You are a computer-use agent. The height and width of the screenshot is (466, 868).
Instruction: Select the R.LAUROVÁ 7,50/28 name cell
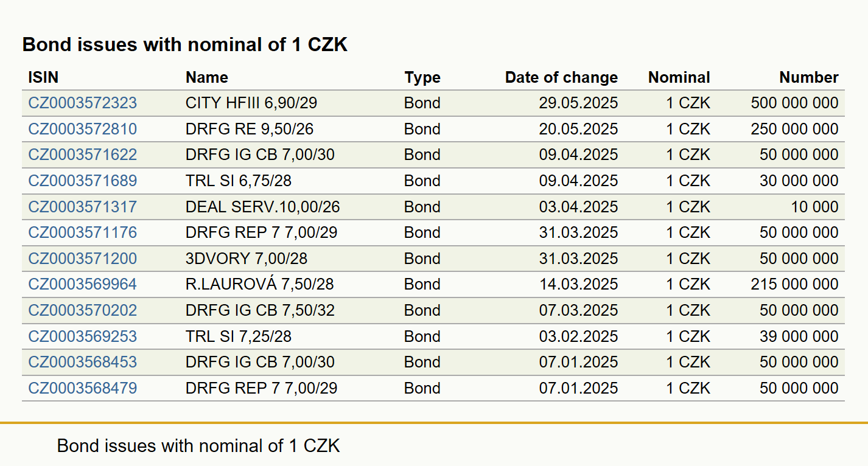260,284
